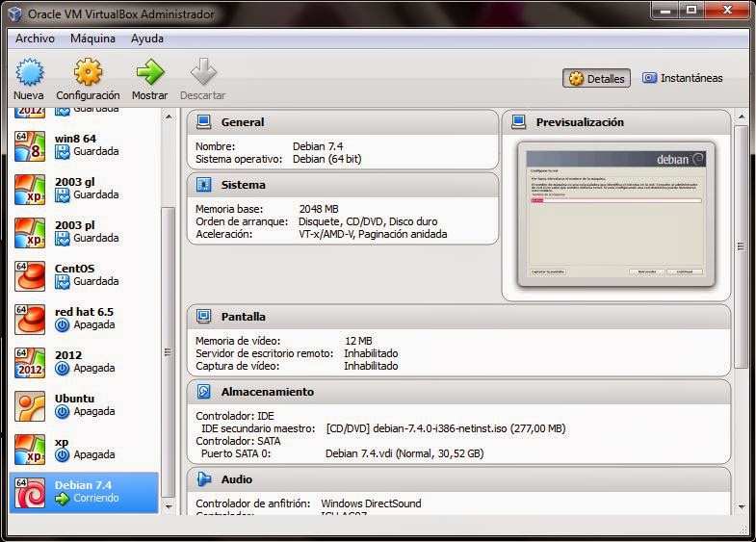Select the 2003 pl VM icon
The width and height of the screenshot is (756, 542).
coord(30,233)
